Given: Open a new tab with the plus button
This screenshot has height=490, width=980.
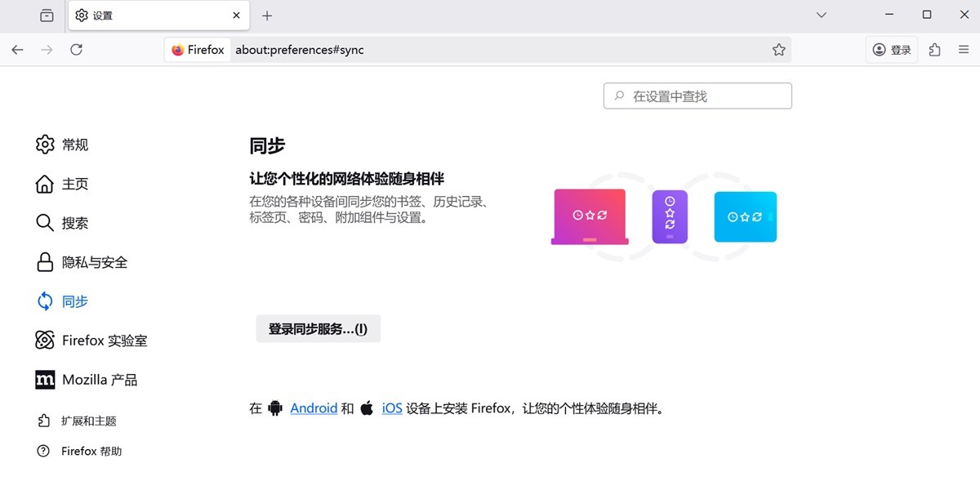Looking at the screenshot, I should point(267,15).
